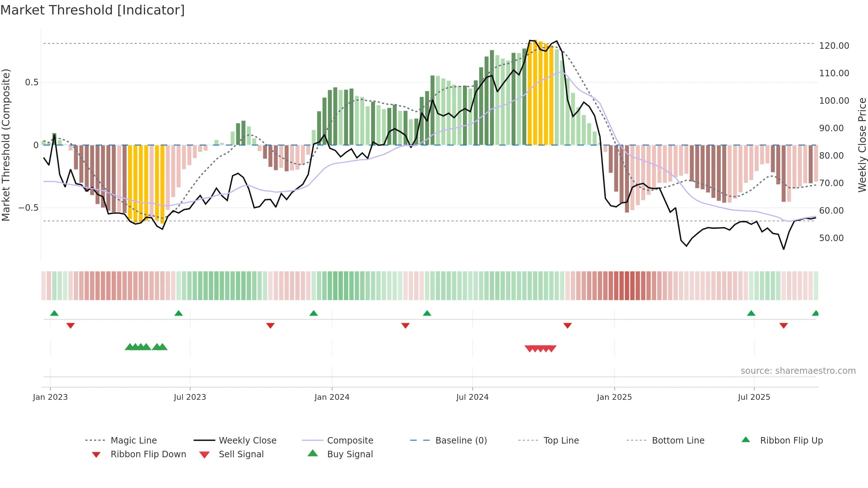Click the 60.00 price axis label
Image resolution: width=868 pixels, height=488 pixels.
coord(831,211)
